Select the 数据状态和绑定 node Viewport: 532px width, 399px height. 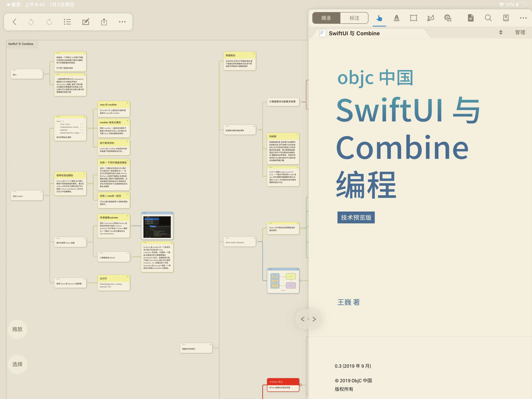(196, 348)
